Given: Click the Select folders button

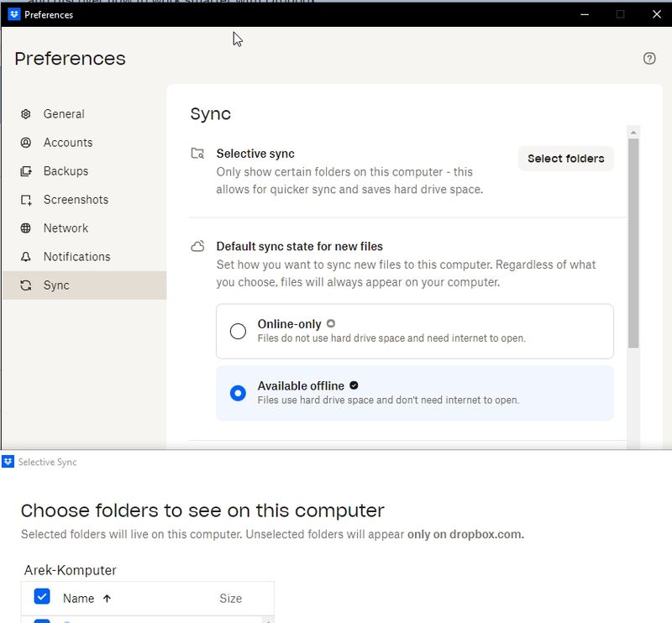Looking at the screenshot, I should tap(565, 159).
